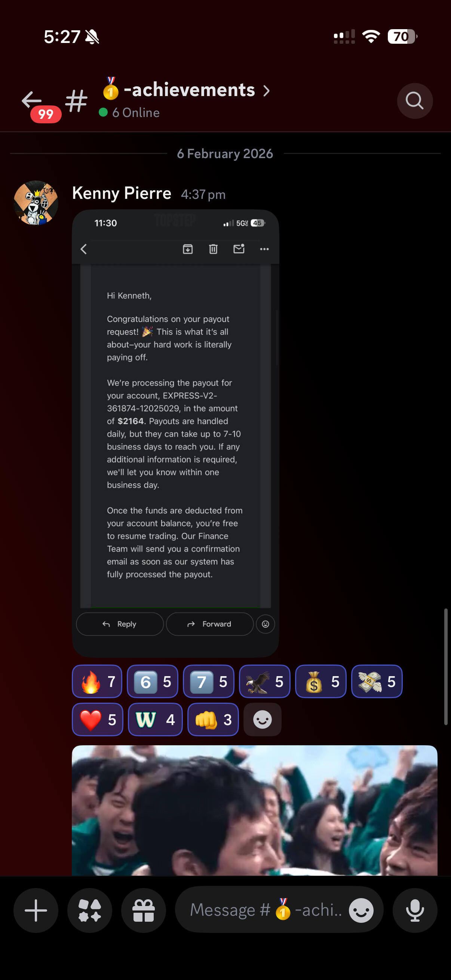The height and width of the screenshot is (980, 451).
Task: Open the celebrating crowd GIF
Action: click(x=255, y=810)
